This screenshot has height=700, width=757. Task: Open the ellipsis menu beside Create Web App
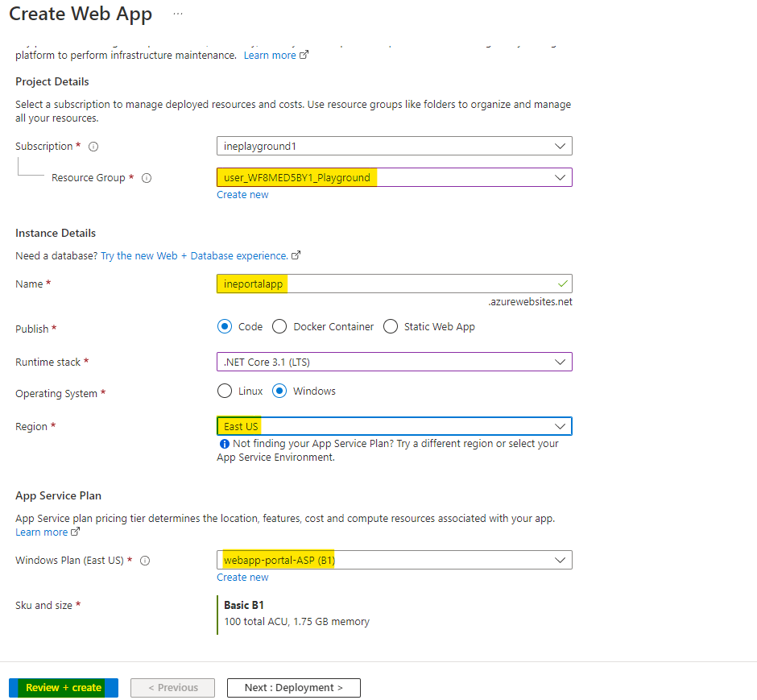tap(178, 14)
